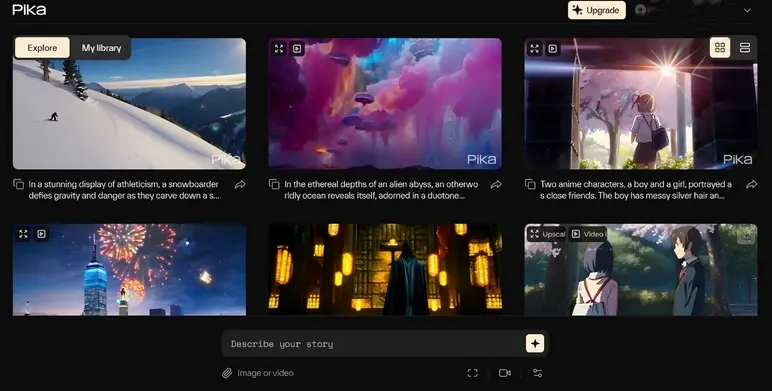Click Video button on anime couple video

tap(587, 234)
